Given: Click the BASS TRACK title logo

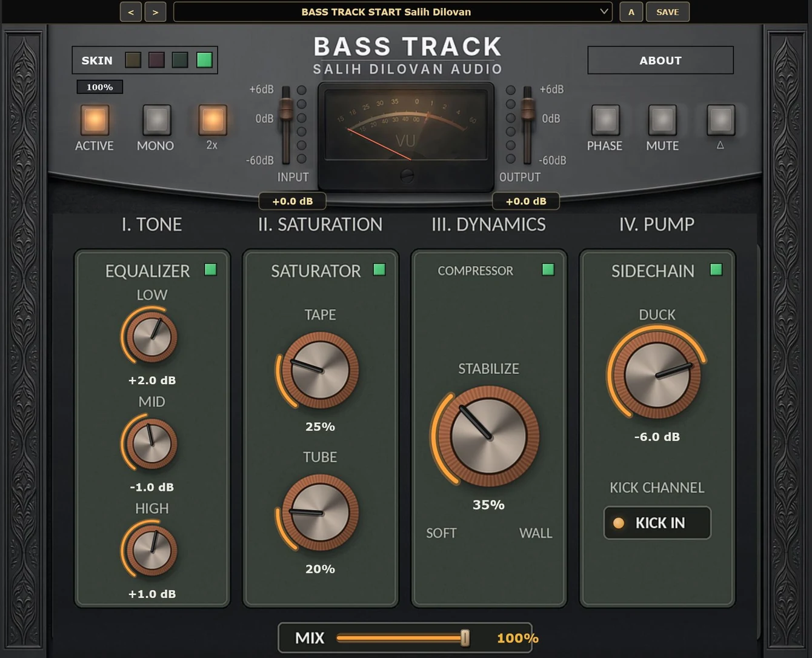Looking at the screenshot, I should click(x=407, y=47).
